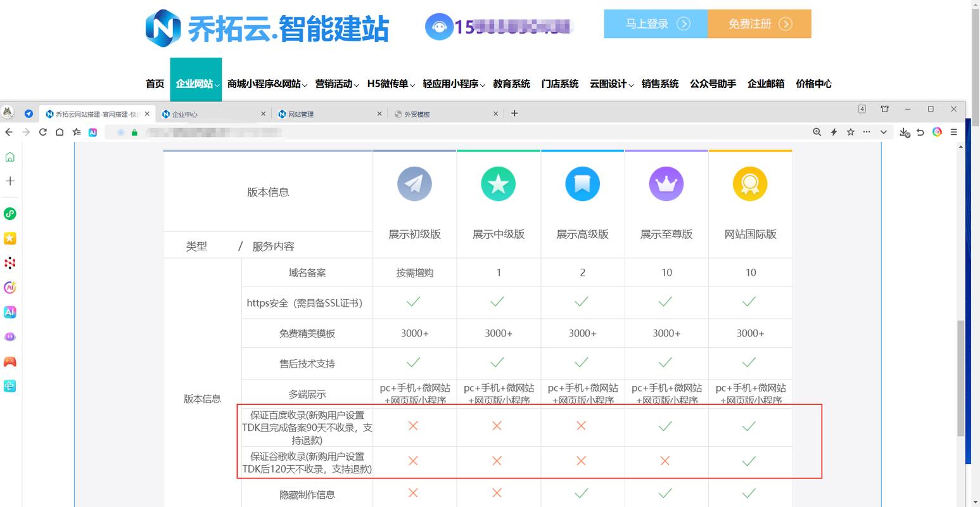Click the page zoom magnifier icon
Image resolution: width=980 pixels, height=507 pixels.
[x=817, y=132]
